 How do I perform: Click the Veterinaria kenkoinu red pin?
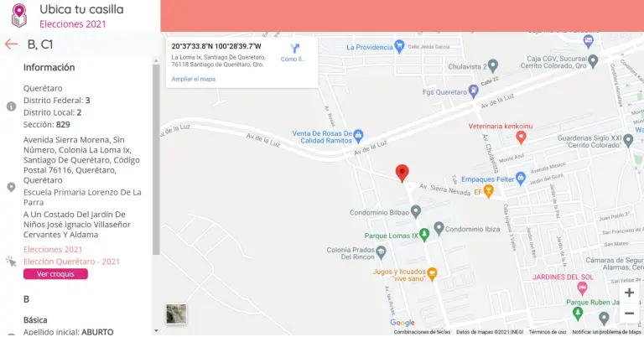pyautogui.click(x=521, y=137)
